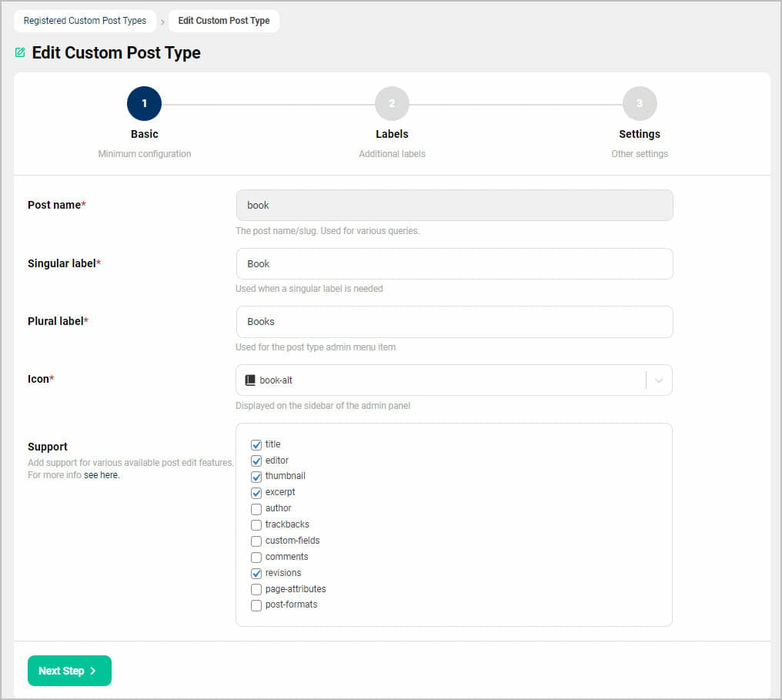Enable page-attributes support
The image size is (782, 700).
click(x=256, y=589)
